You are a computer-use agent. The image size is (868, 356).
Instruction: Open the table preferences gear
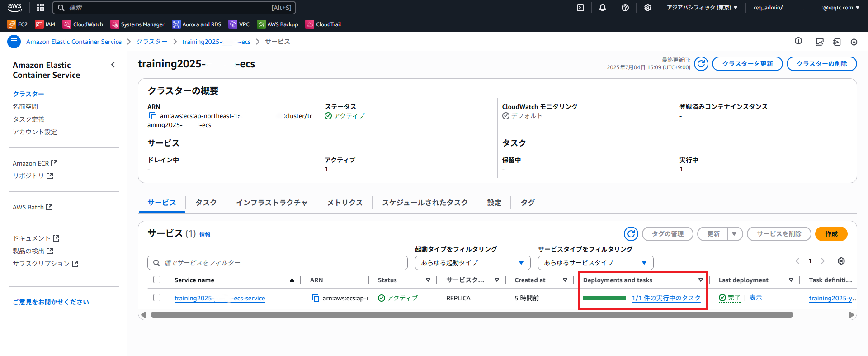pos(841,261)
